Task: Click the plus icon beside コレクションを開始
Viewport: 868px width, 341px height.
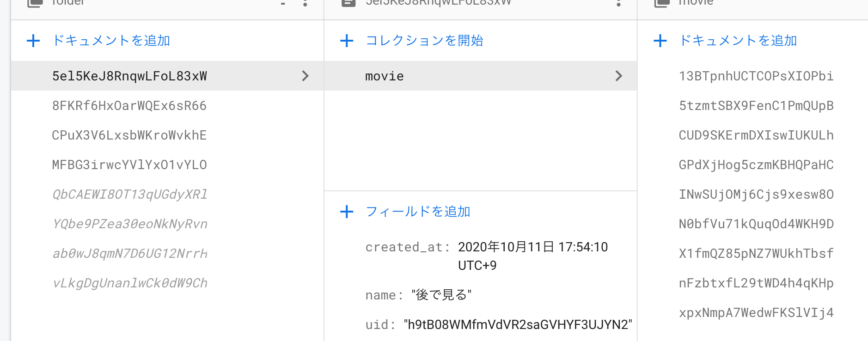Action: (347, 41)
